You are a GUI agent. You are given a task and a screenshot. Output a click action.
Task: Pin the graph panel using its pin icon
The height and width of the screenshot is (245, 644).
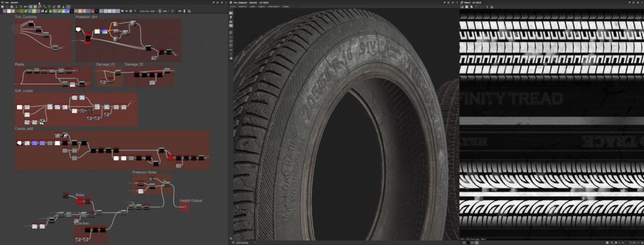click(214, 3)
